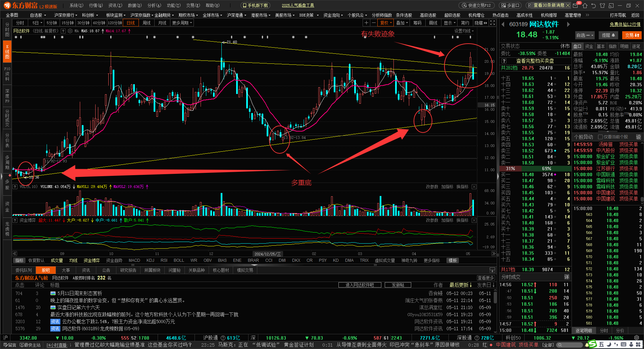Tick 仅看当前个股 checkbox
The image size is (644, 349).
(600, 137)
